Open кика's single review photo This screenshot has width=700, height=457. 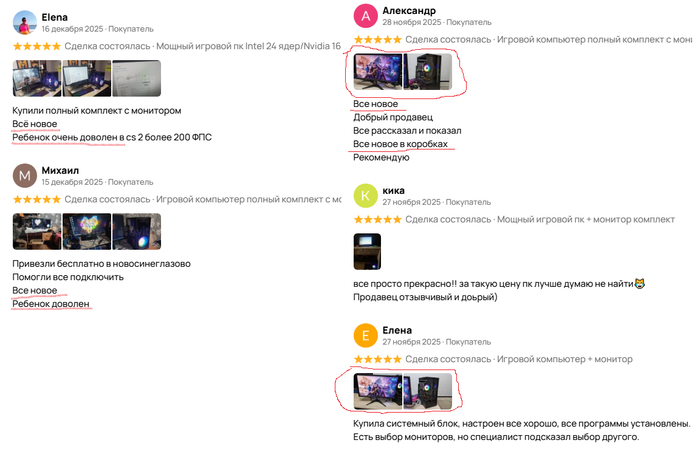coord(367,252)
